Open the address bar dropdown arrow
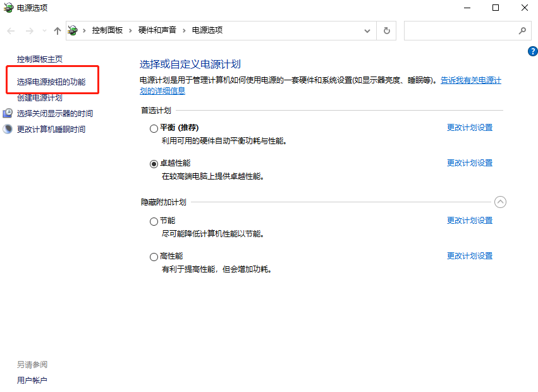Viewport: 538px width, 392px height. tap(367, 30)
